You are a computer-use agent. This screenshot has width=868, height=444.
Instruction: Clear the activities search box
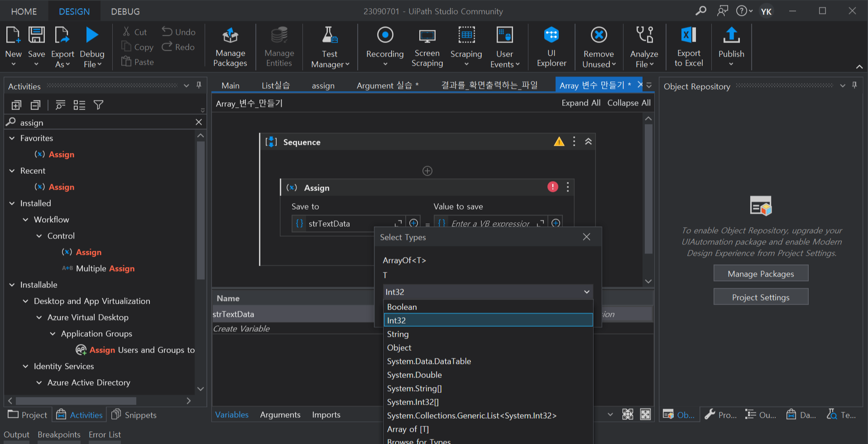point(199,122)
